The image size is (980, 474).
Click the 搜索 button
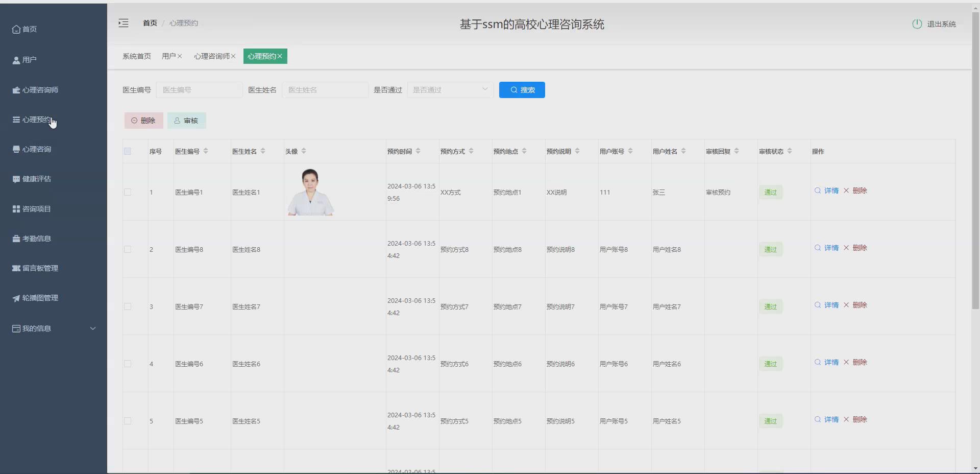click(x=522, y=89)
